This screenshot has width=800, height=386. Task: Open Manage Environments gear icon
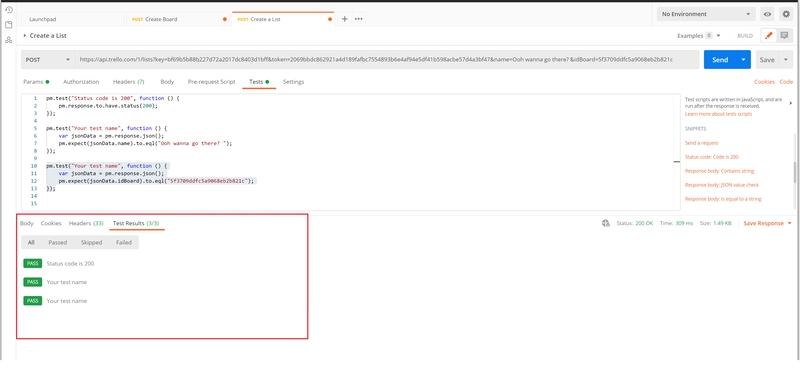coord(786,14)
